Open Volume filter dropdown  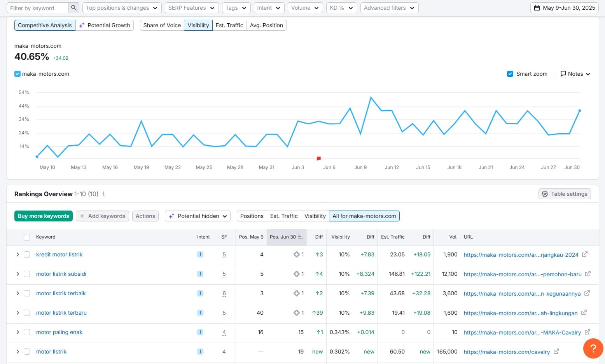(x=305, y=8)
